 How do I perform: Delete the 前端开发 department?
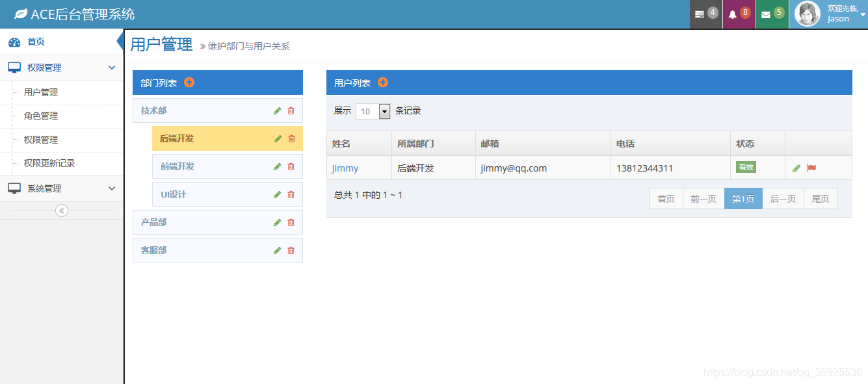click(291, 166)
